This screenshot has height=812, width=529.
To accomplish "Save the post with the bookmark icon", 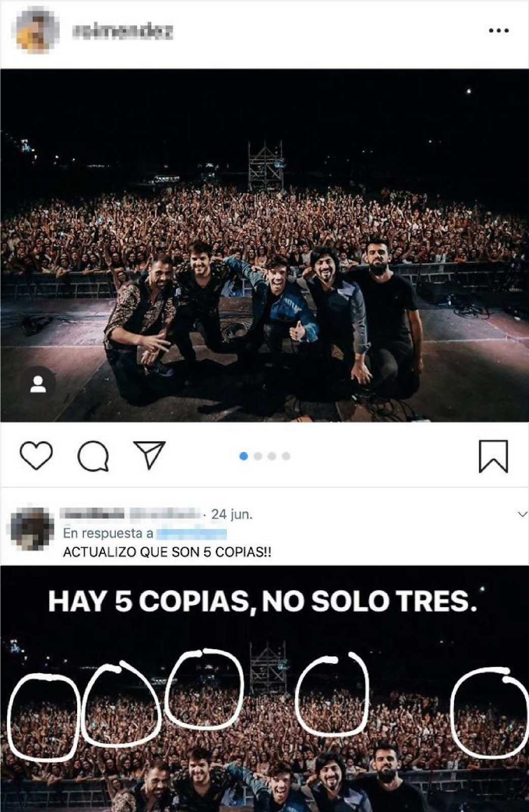I will click(493, 456).
